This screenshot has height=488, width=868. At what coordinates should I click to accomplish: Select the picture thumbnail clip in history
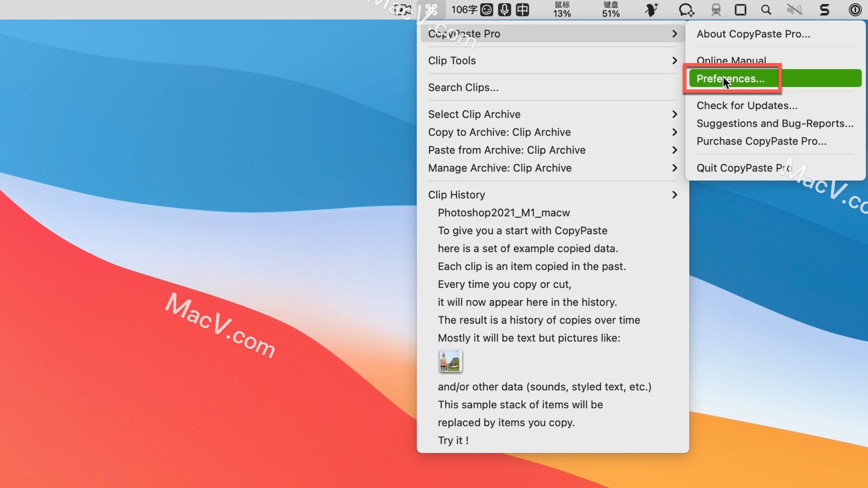(x=450, y=361)
